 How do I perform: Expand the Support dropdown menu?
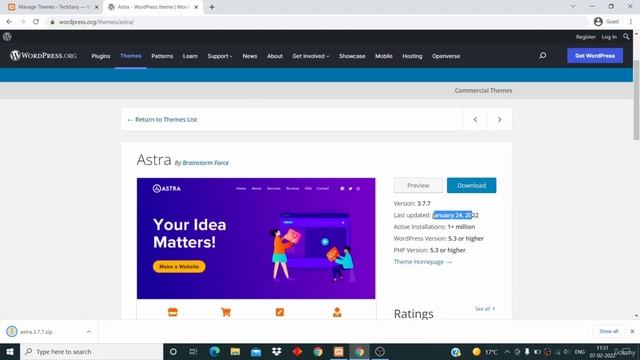click(x=220, y=56)
